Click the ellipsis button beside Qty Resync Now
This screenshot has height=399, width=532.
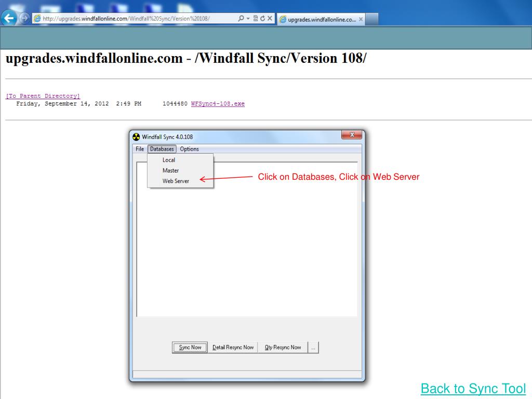313,348
